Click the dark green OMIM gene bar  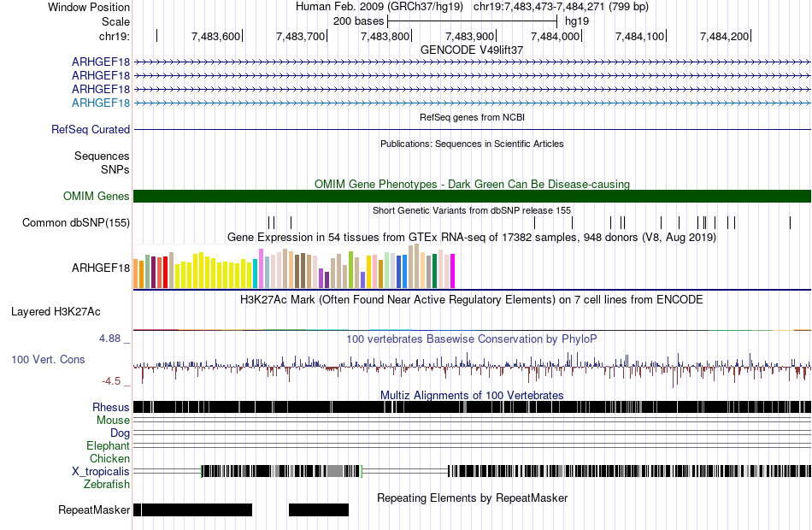point(472,197)
